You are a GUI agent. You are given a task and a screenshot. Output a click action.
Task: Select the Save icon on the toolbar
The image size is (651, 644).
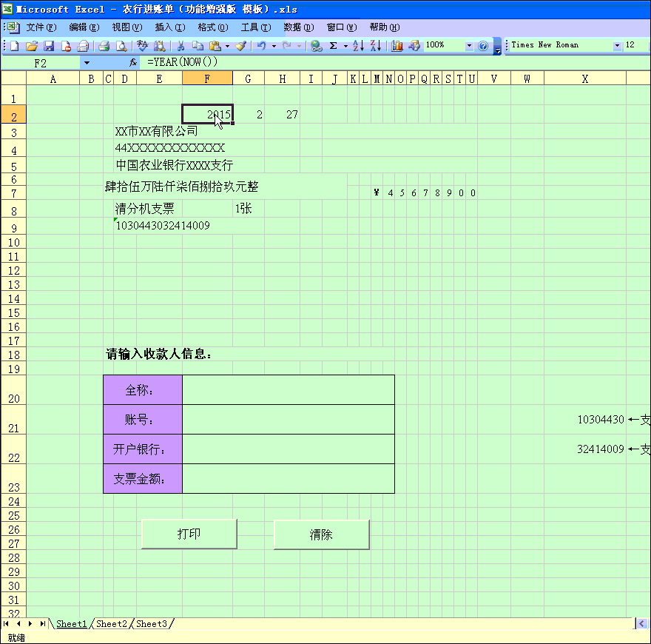point(49,45)
